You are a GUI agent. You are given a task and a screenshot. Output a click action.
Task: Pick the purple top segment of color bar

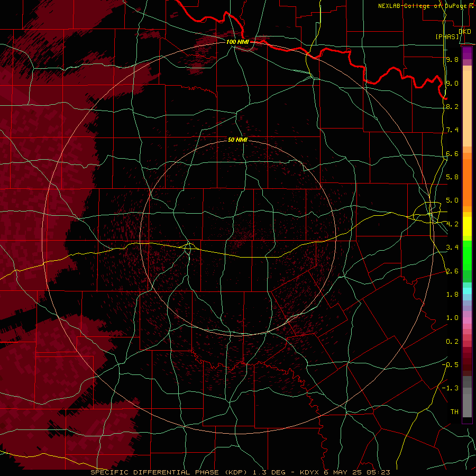click(467, 53)
